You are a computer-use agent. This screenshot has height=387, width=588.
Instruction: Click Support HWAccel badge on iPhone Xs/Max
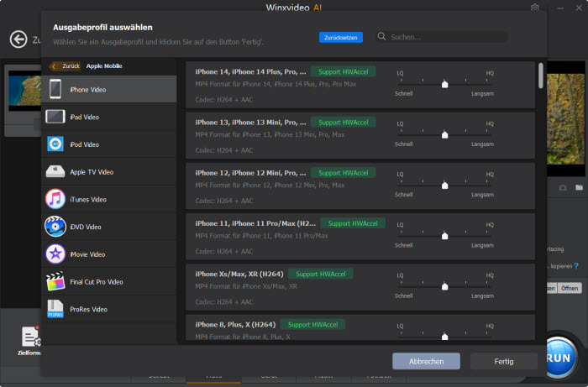pos(321,274)
